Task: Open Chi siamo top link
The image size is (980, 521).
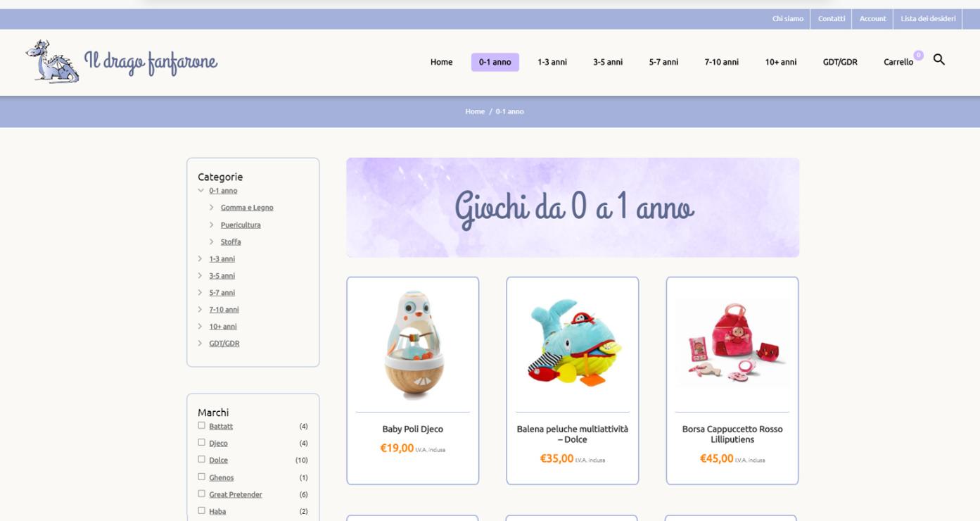Action: pyautogui.click(x=787, y=19)
